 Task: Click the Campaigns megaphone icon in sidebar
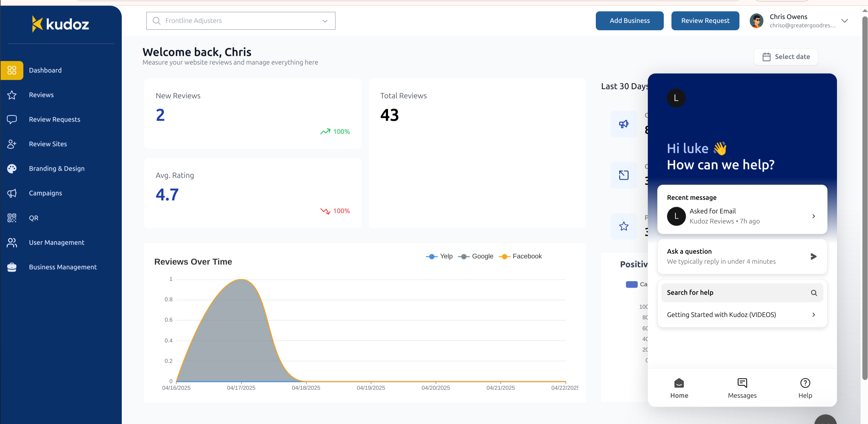click(x=12, y=193)
